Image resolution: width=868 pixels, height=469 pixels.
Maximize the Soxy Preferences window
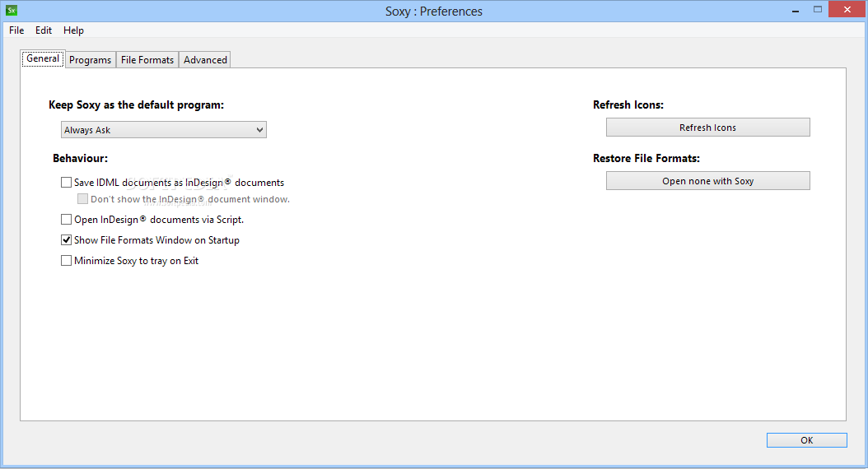818,9
